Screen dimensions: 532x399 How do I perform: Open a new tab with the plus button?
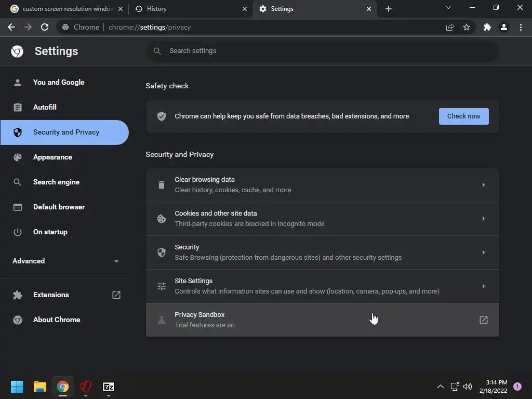389,9
